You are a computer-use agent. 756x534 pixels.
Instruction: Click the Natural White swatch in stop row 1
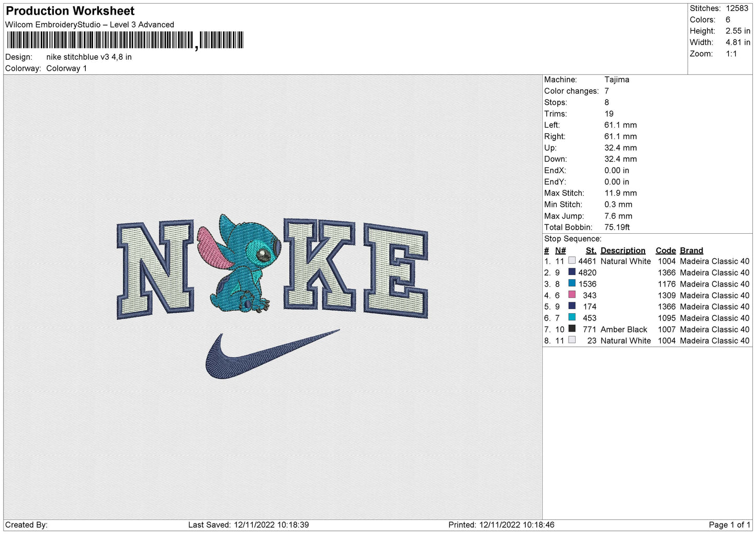[572, 261]
